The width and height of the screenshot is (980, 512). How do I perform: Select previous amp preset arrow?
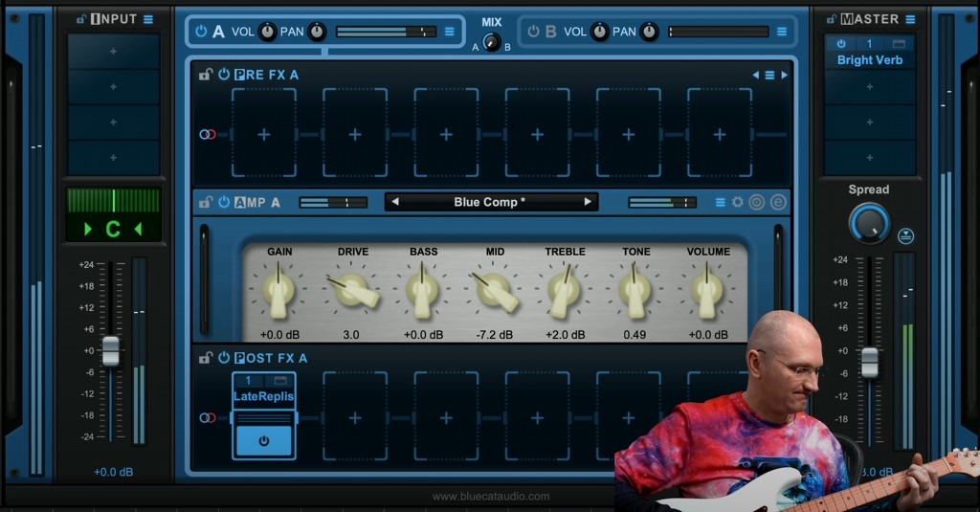click(395, 201)
